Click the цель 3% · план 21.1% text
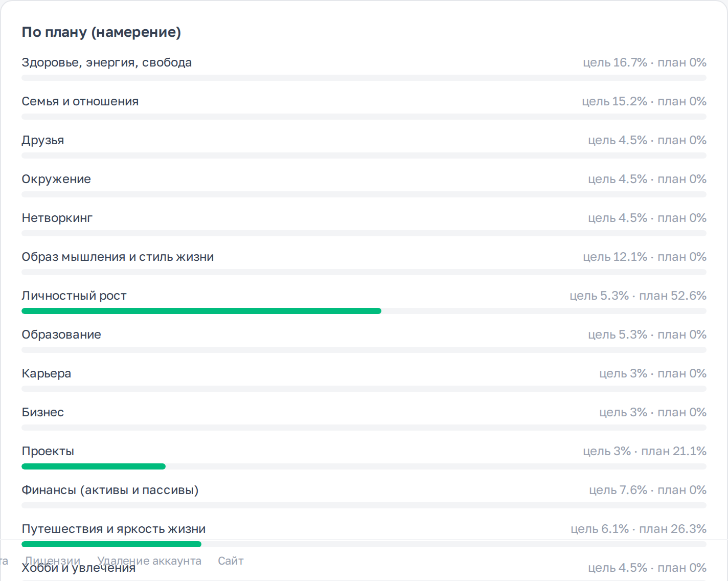Viewport: 728px width, 581px height. tap(645, 451)
